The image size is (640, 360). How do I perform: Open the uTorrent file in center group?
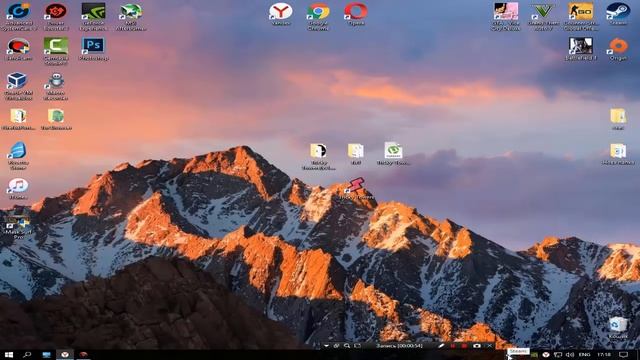coord(393,154)
